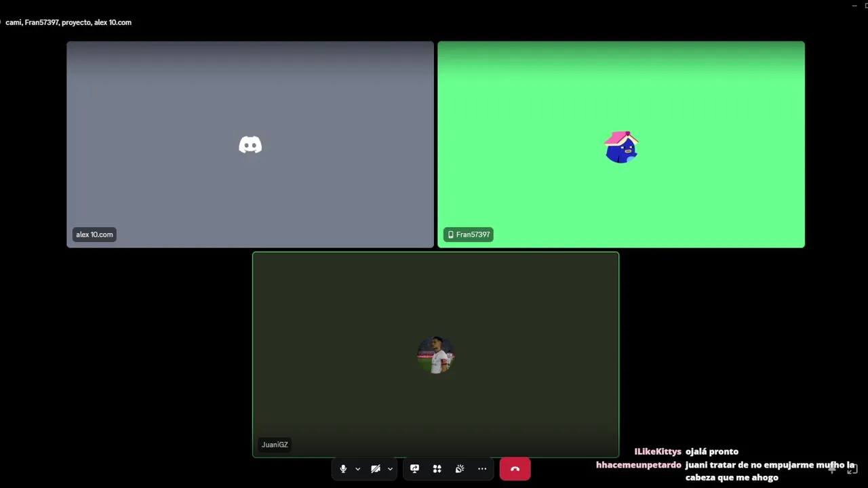Click the Discord logo avatar of alex 10.com
The height and width of the screenshot is (488, 868).
click(250, 145)
